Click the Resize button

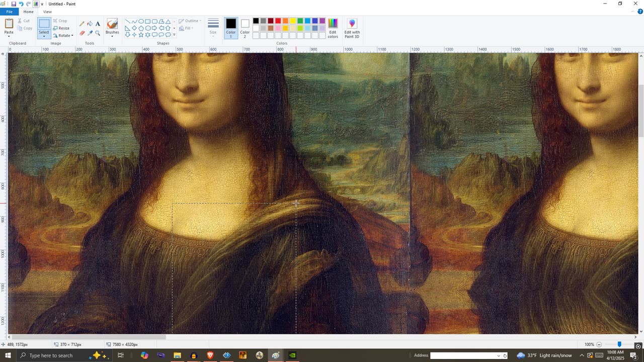pyautogui.click(x=61, y=28)
